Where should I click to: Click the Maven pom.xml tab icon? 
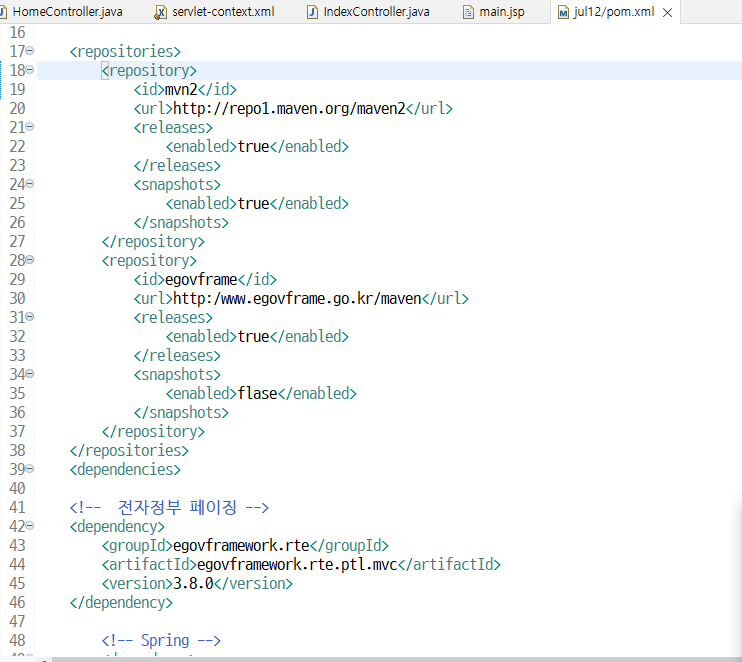click(563, 12)
